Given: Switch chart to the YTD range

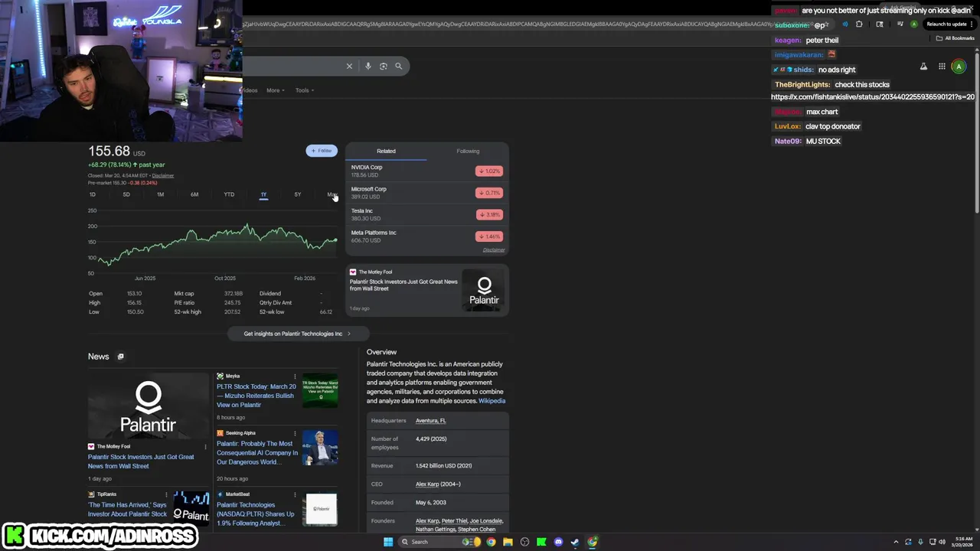Looking at the screenshot, I should (229, 194).
